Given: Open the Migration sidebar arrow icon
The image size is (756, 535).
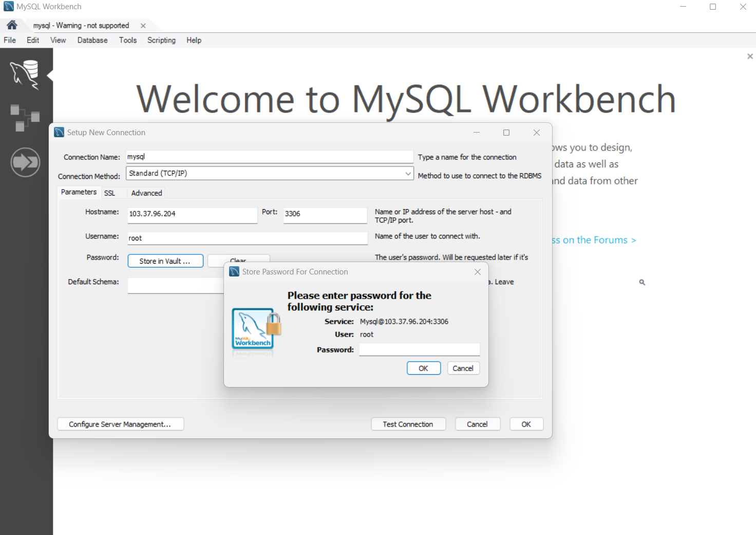Looking at the screenshot, I should pyautogui.click(x=25, y=162).
